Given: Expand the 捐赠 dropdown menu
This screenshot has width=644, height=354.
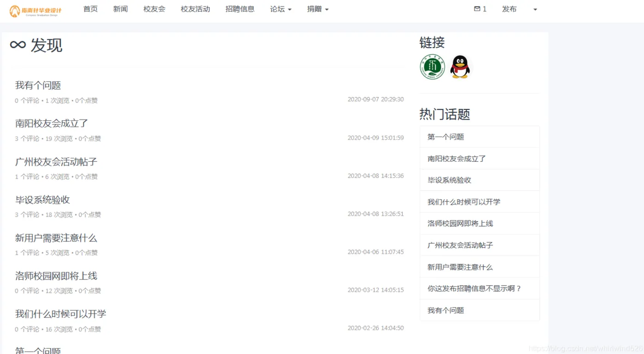Looking at the screenshot, I should (x=318, y=9).
